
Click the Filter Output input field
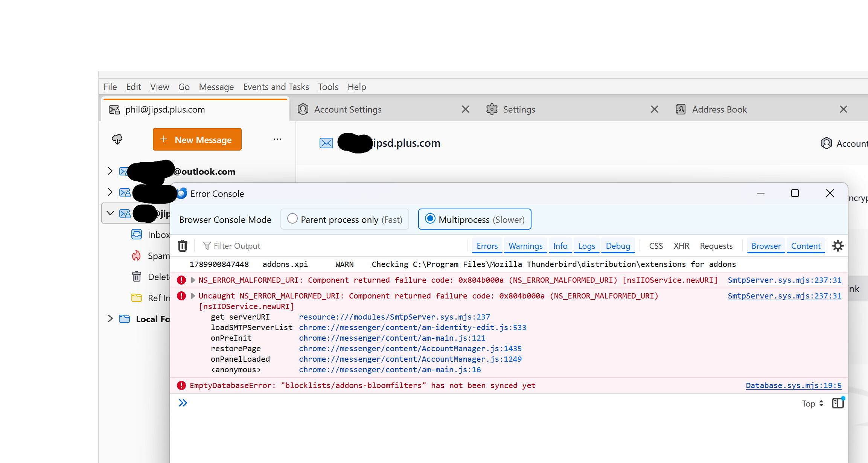331,246
